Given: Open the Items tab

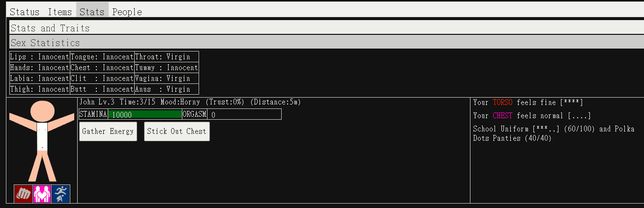Looking at the screenshot, I should [x=60, y=12].
